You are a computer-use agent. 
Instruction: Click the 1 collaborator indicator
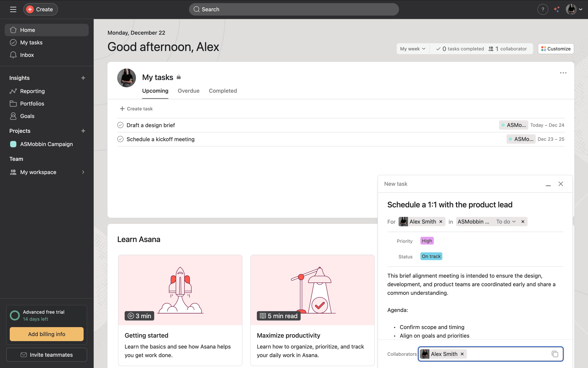pyautogui.click(x=507, y=49)
